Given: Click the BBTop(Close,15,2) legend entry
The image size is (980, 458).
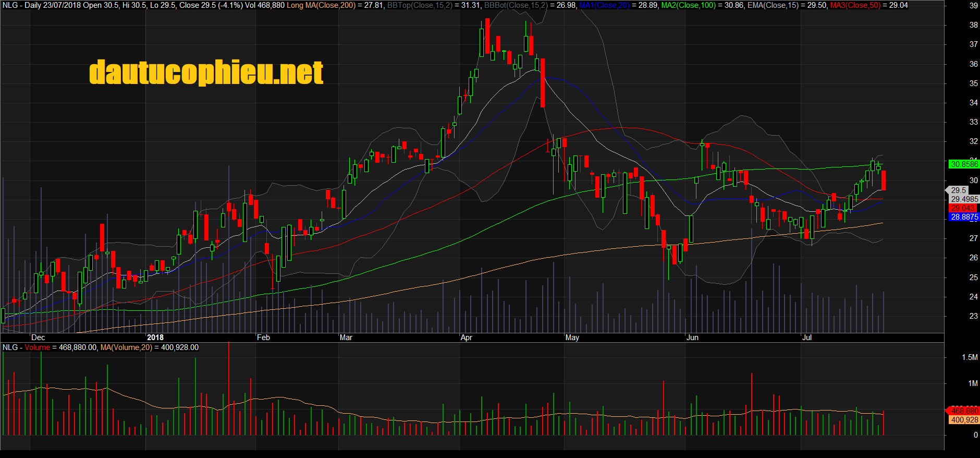Looking at the screenshot, I should pos(419,5).
